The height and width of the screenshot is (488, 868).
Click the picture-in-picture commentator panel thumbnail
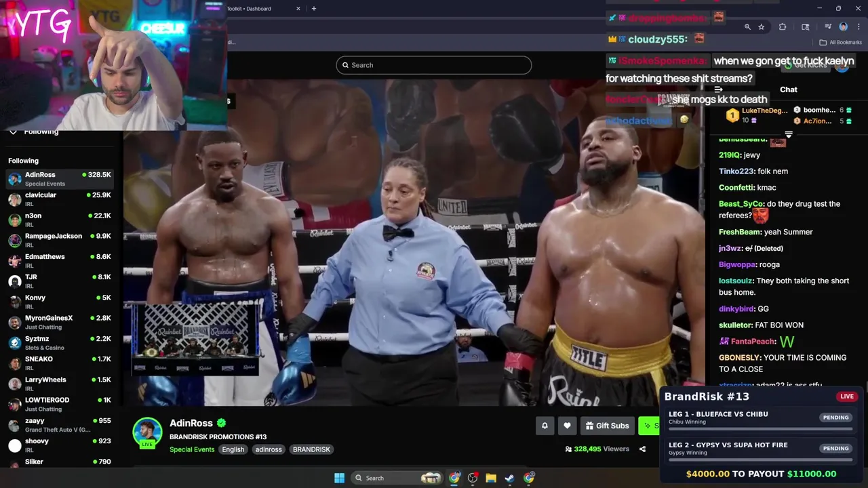(195, 339)
